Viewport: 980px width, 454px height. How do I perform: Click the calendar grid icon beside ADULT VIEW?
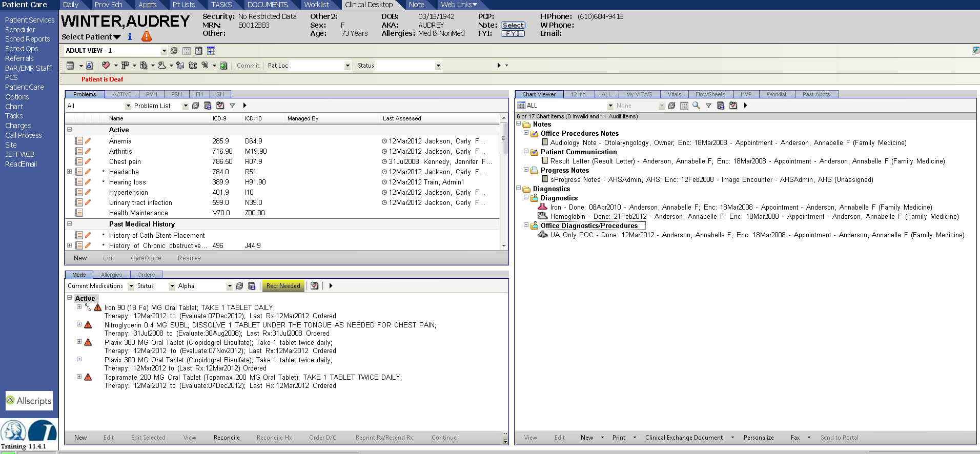(211, 51)
